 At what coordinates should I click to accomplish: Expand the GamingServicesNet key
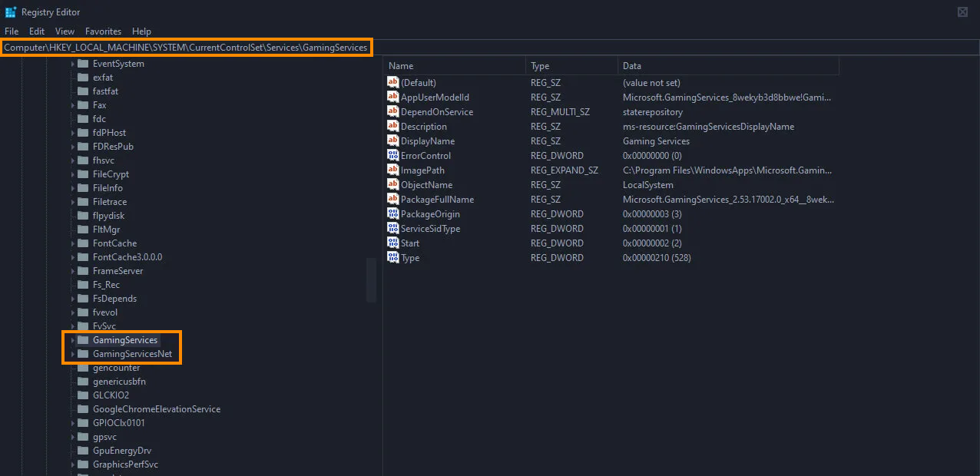coord(73,354)
